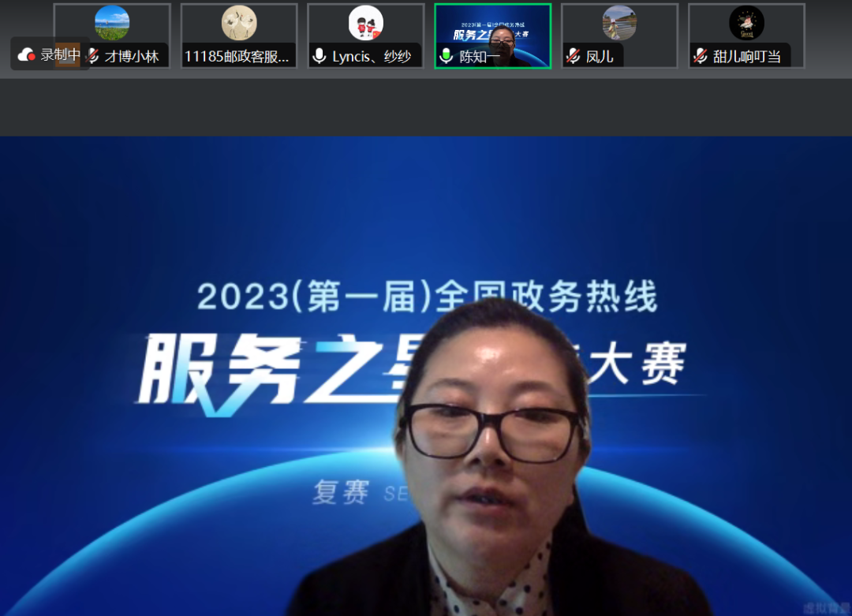Click the muted microphone icon for 凤儿
The height and width of the screenshot is (616, 852).
(574, 56)
